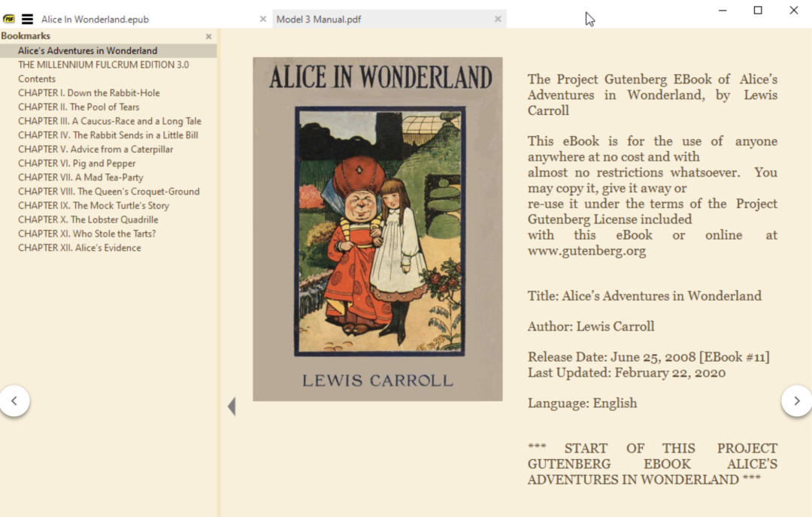Select Alice's Adventures in Wonderland bookmark
Screen dimensions: 812x517
87,50
